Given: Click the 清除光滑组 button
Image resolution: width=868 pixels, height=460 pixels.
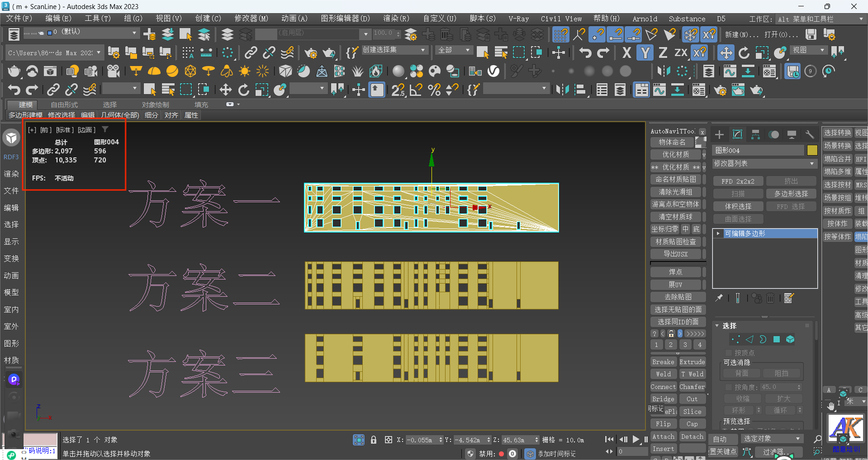Looking at the screenshot, I should [x=675, y=192].
